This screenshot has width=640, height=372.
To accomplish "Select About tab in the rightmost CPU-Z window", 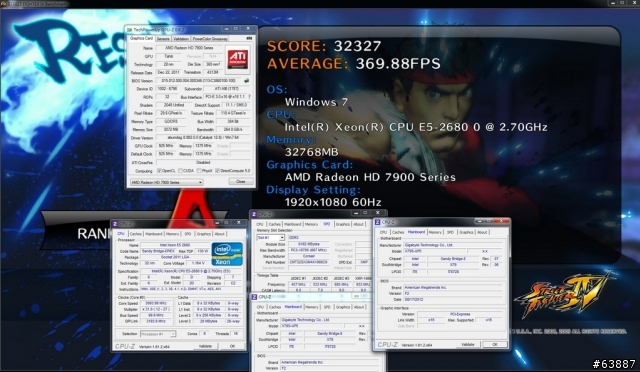I will (482, 232).
